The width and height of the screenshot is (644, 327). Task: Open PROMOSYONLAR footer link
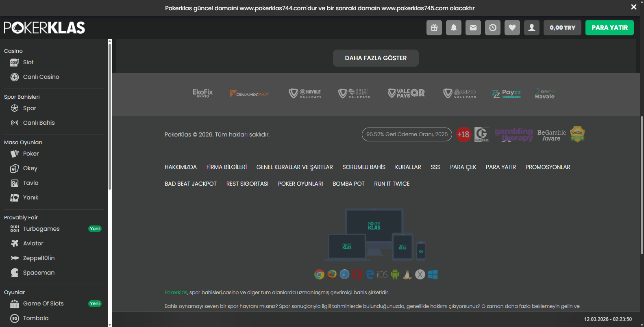point(548,167)
